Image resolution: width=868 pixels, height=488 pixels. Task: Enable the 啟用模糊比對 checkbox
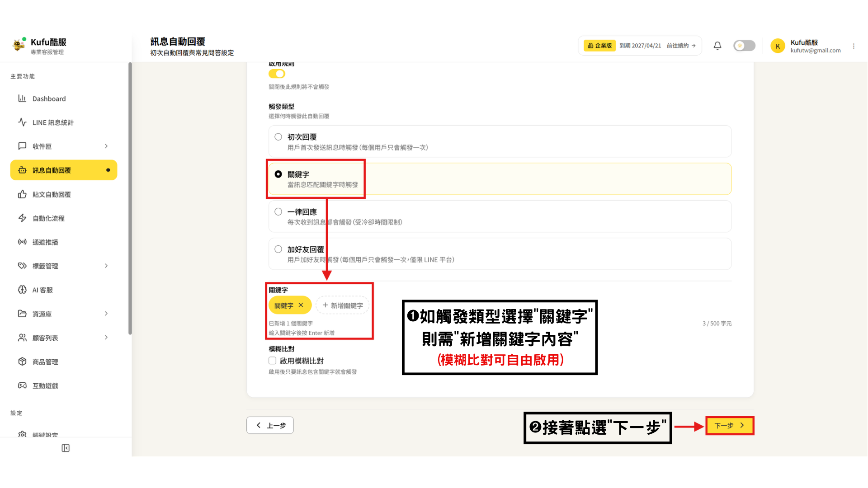point(272,361)
